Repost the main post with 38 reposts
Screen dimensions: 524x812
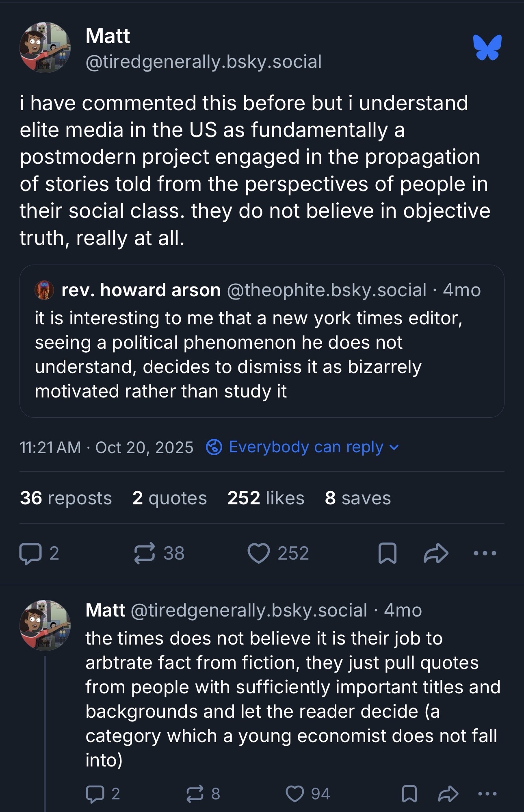[145, 554]
